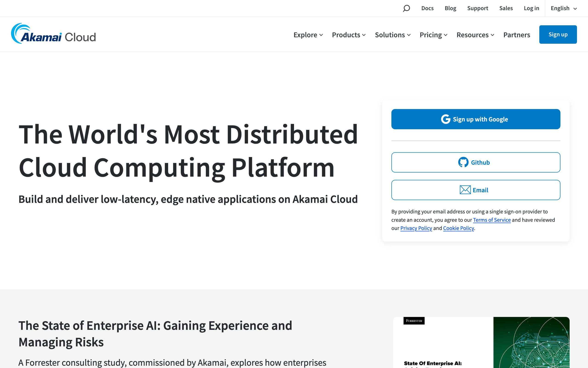Open the English language dropdown
Viewport: 588px width, 368px height.
click(x=563, y=8)
